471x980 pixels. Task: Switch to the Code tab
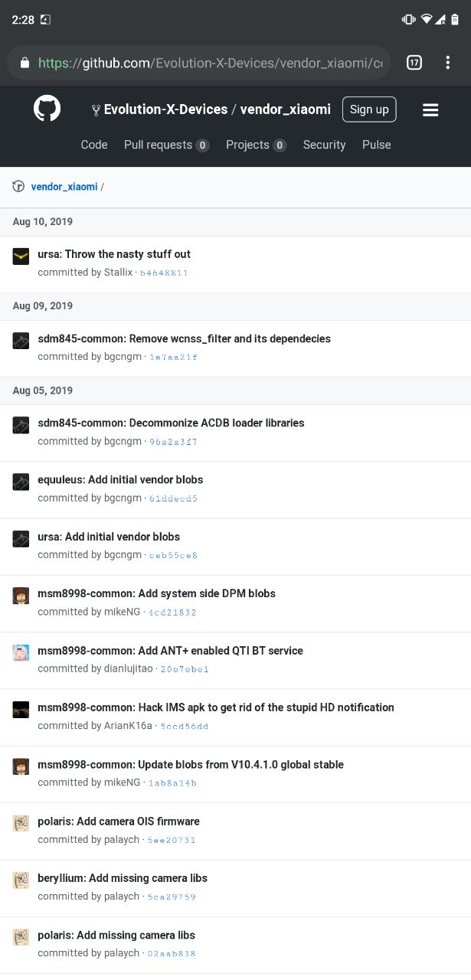(94, 145)
